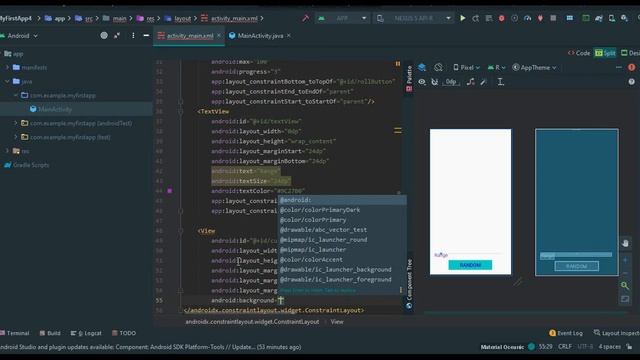
Task: Open the Layout Inspector button
Action: [x=616, y=333]
